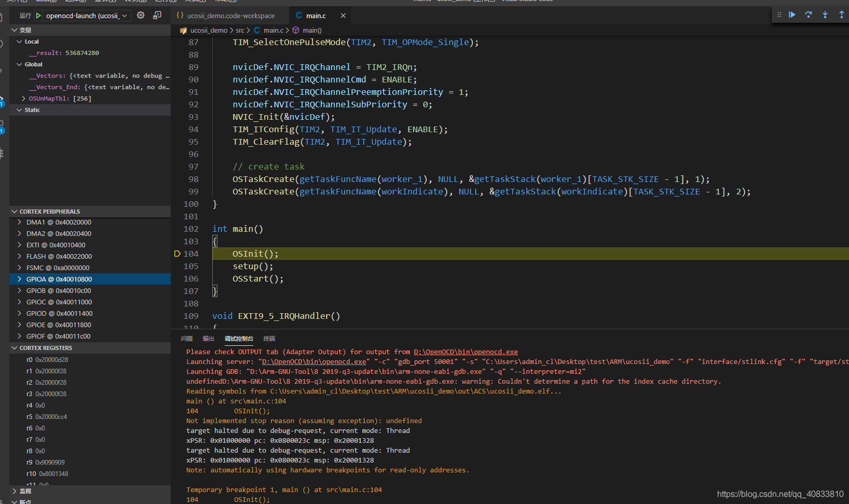Image resolution: width=849 pixels, height=504 pixels.
Task: Open the 问题 panel tab
Action: tap(187, 339)
